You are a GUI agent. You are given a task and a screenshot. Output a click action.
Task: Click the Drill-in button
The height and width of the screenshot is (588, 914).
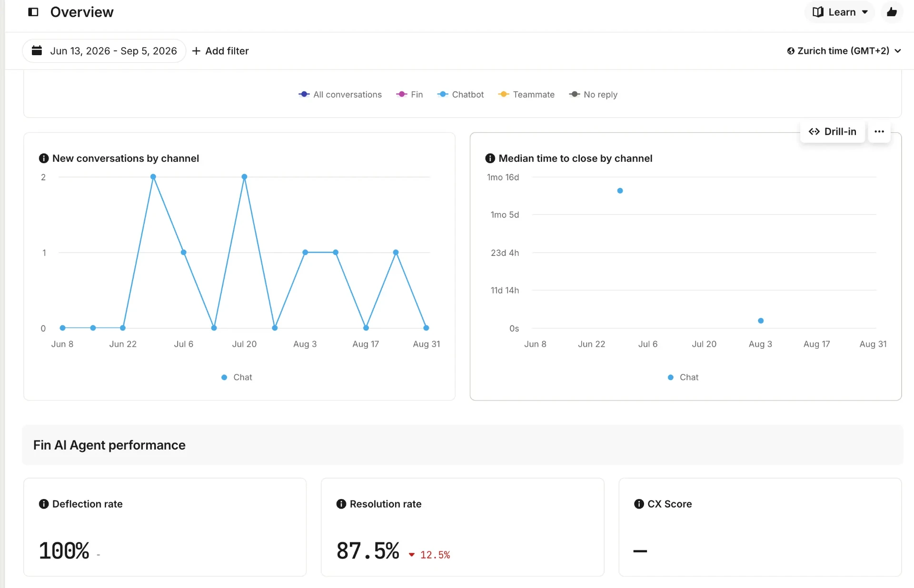[x=833, y=132]
